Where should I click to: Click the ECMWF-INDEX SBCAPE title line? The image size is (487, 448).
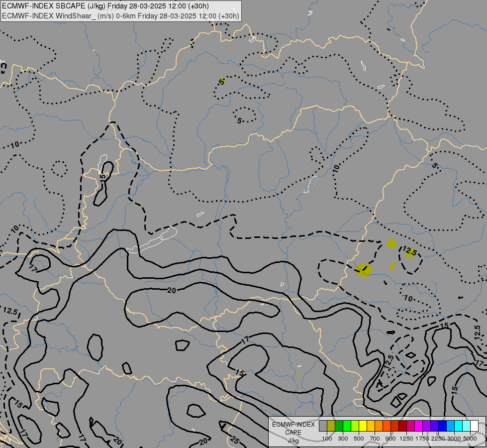point(105,6)
